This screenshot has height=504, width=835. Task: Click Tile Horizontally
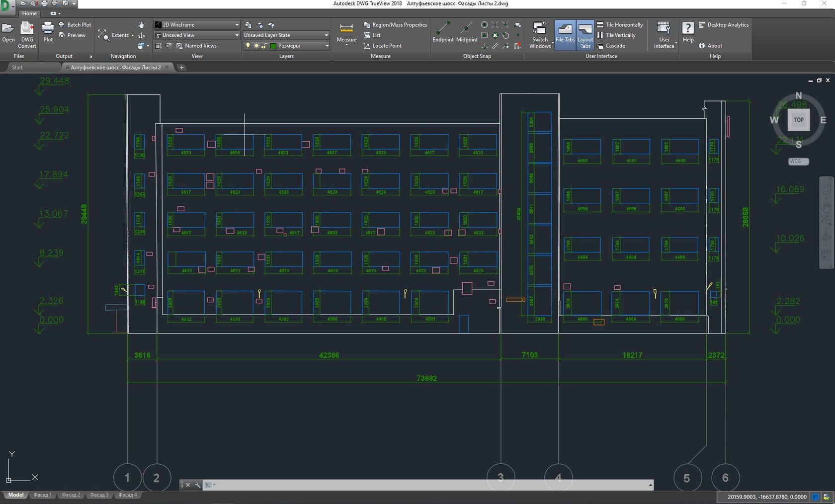[620, 25]
